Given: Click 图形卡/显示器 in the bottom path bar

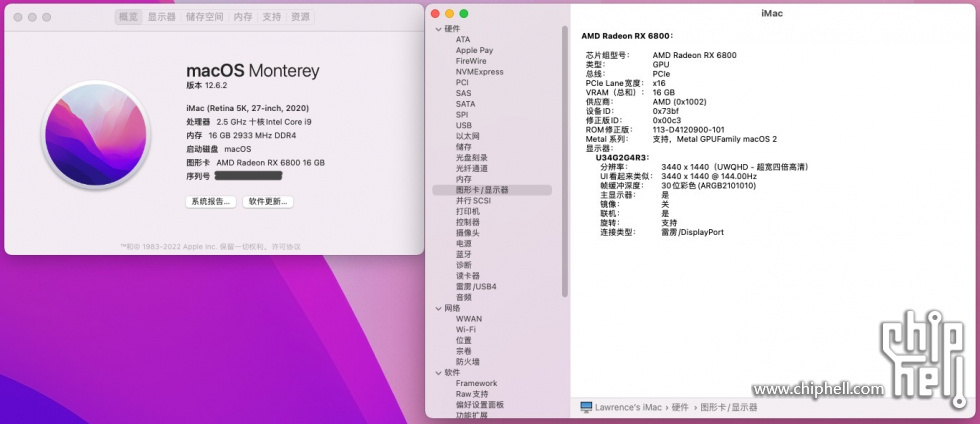Looking at the screenshot, I should coord(729,407).
